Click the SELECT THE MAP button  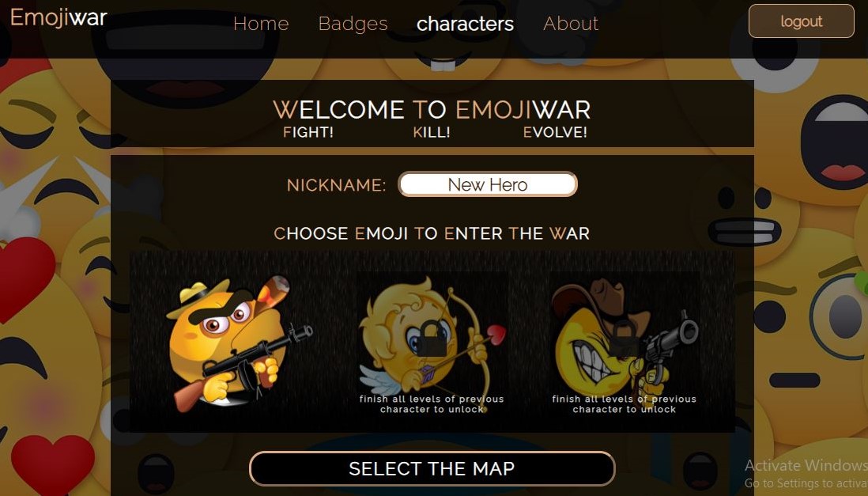432,469
